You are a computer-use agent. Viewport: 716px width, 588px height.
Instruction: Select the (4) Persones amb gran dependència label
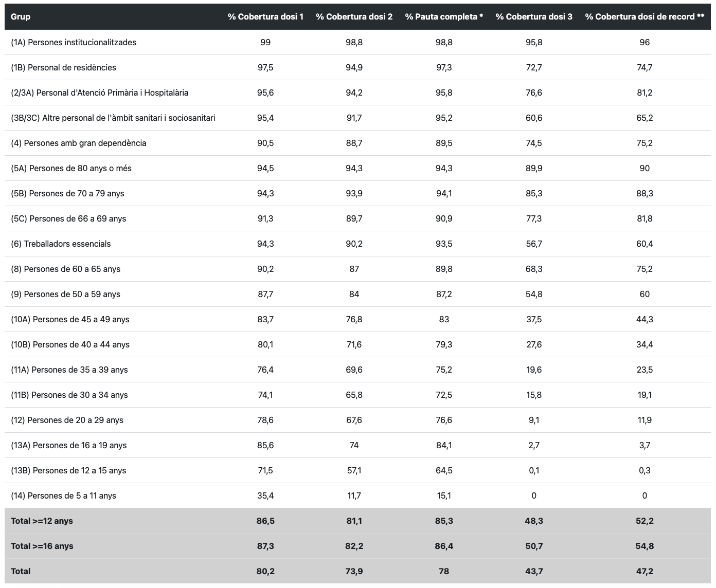pyautogui.click(x=79, y=143)
